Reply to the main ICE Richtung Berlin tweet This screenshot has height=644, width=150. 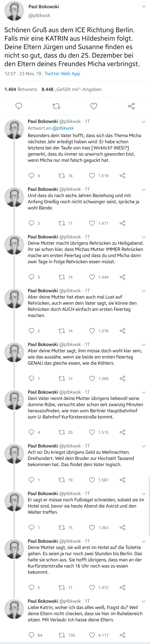[19, 106]
